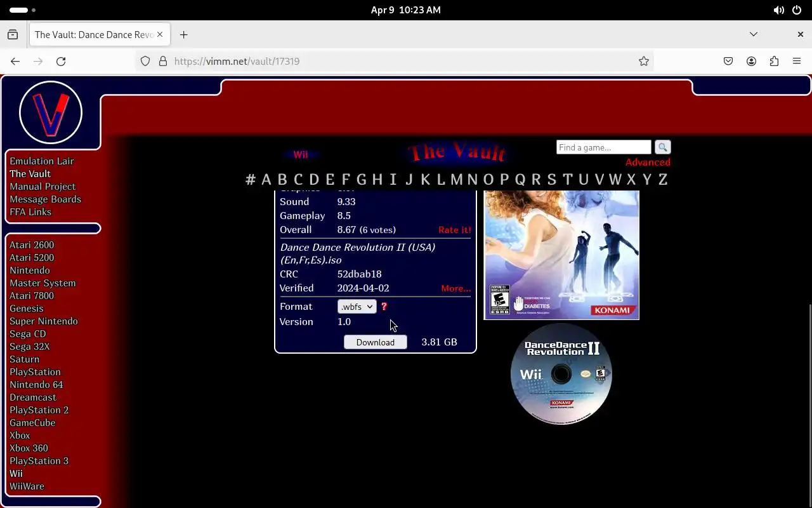Screen dimensions: 812x508
Task: Open the .wbfs format dropdown
Action: [x=357, y=306]
